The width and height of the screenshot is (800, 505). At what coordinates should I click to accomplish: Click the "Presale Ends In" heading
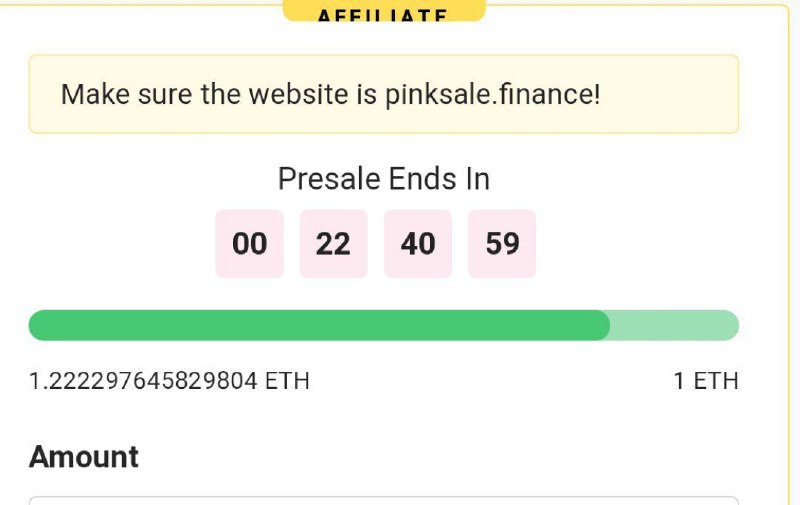384,179
